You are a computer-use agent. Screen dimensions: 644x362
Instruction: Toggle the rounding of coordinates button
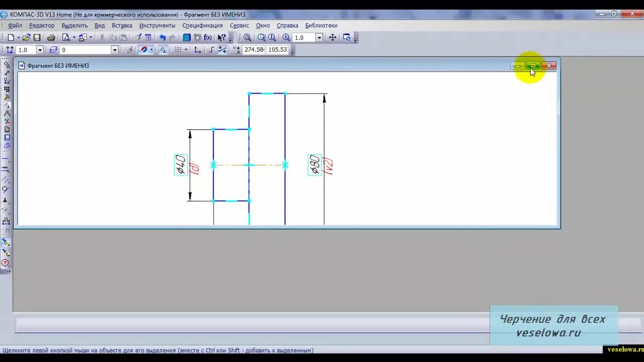[x=222, y=50]
